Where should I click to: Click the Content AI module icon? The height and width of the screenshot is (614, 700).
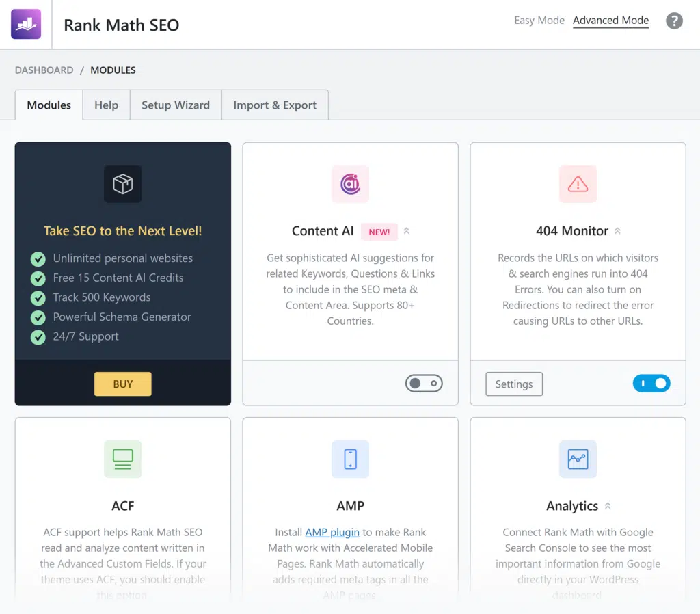(350, 184)
